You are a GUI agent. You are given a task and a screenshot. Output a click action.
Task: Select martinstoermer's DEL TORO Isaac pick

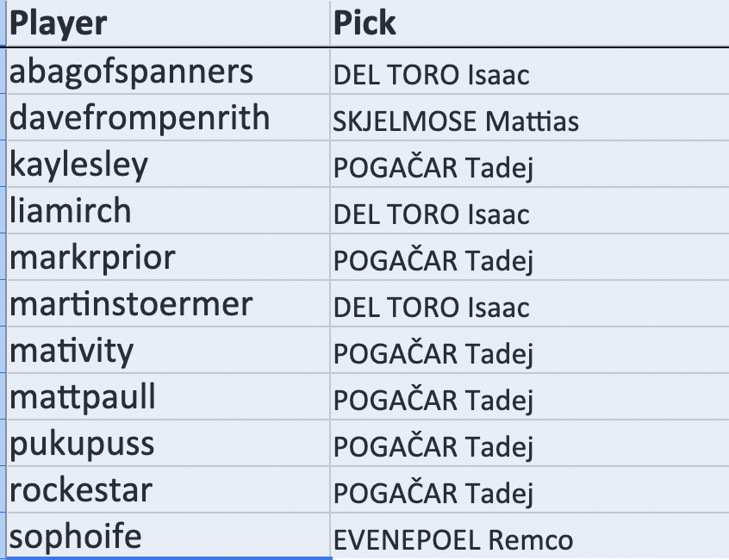coord(529,307)
